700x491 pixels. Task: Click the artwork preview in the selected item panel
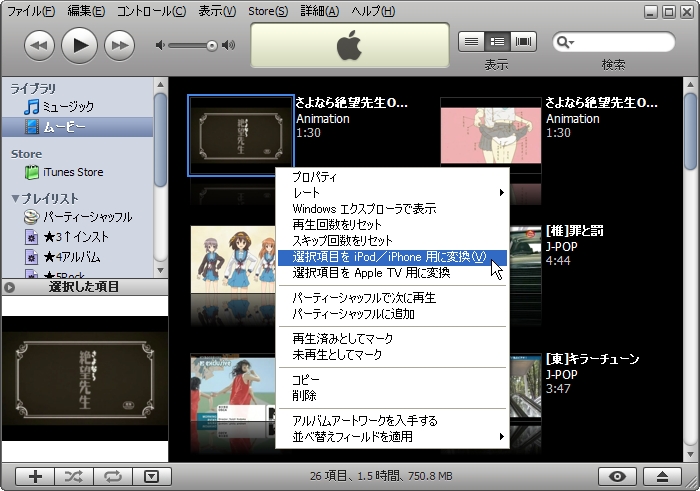85,379
